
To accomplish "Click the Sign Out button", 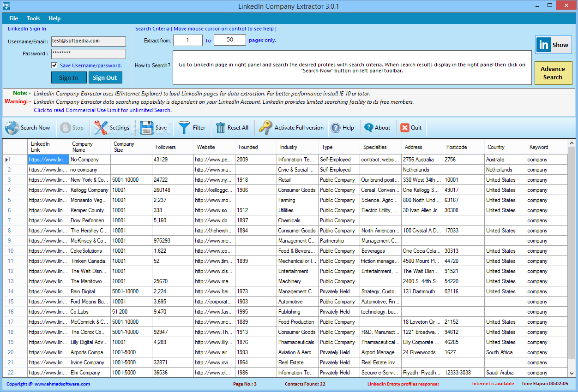I will click(x=105, y=77).
